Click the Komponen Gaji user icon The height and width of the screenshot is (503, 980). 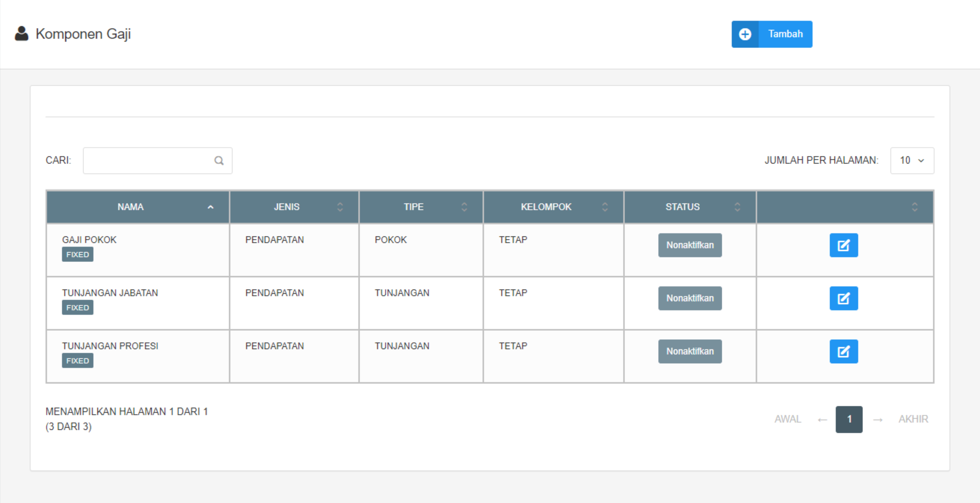pos(22,33)
